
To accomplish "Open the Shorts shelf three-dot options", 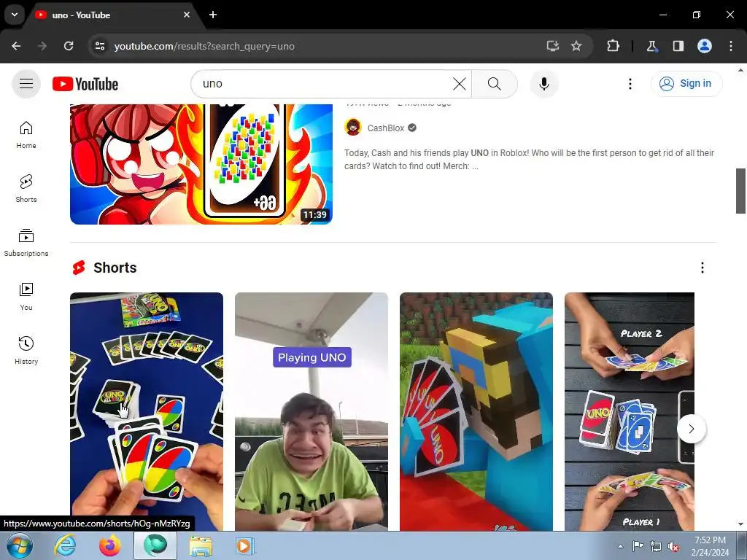I will click(703, 268).
